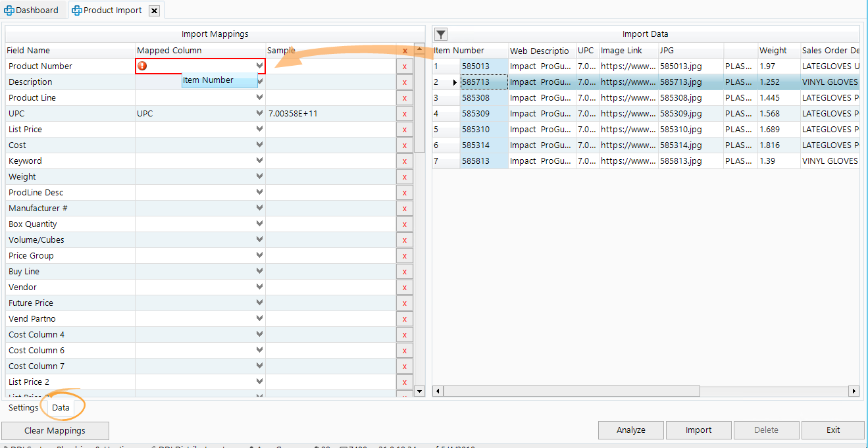
Task: Clear the Product Number mapping with red x
Action: 404,66
